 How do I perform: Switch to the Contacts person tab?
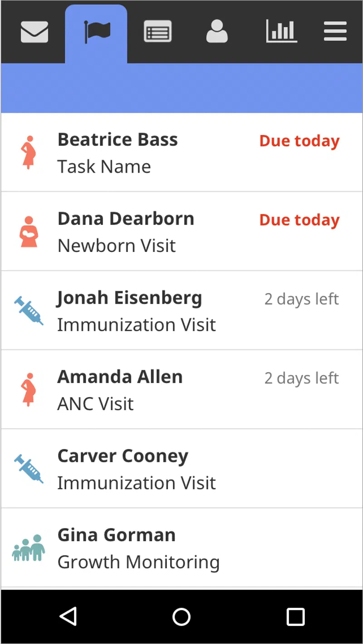[x=217, y=32]
